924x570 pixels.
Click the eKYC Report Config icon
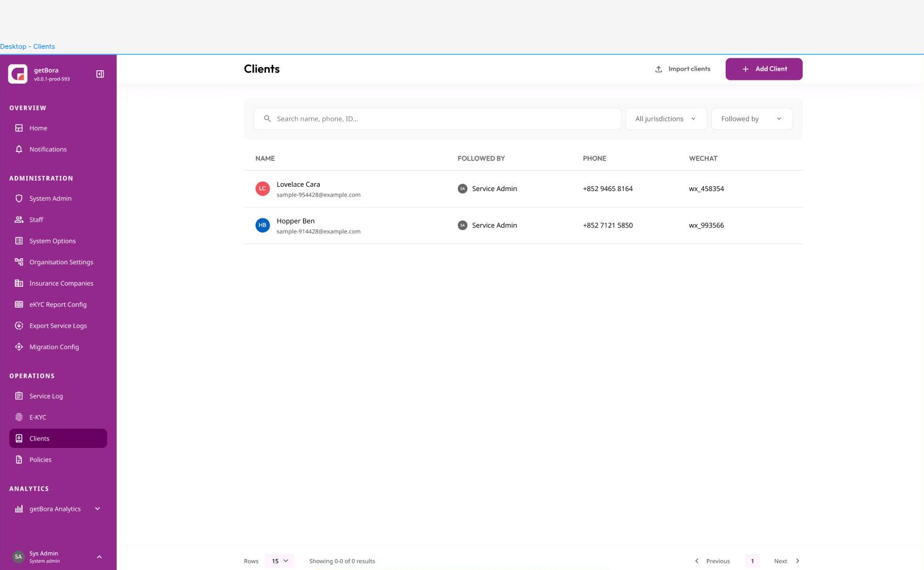[x=19, y=305]
